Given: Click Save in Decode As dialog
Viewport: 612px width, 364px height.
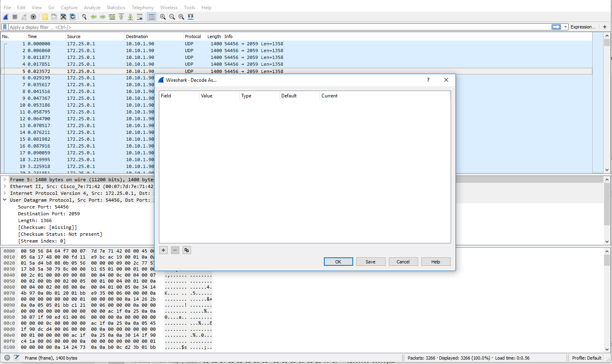Looking at the screenshot, I should pyautogui.click(x=370, y=262).
